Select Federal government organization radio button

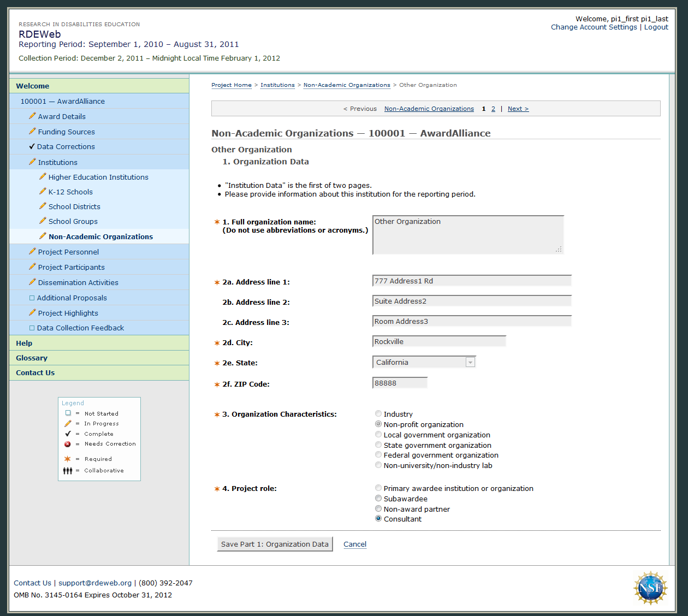point(378,455)
